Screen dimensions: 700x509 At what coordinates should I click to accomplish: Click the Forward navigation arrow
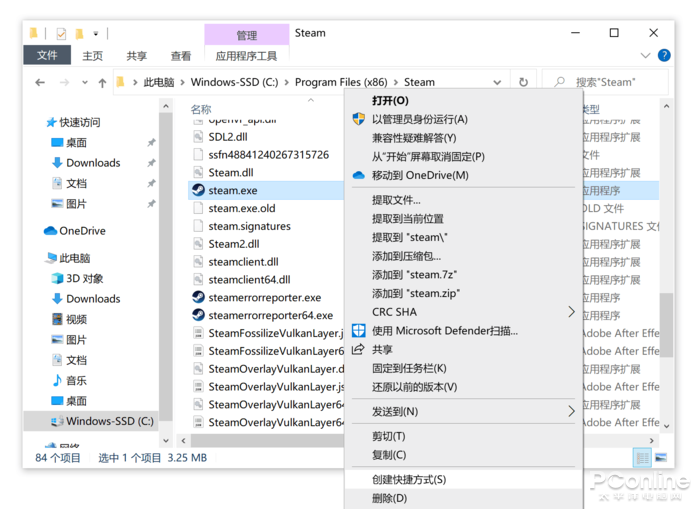pos(65,82)
